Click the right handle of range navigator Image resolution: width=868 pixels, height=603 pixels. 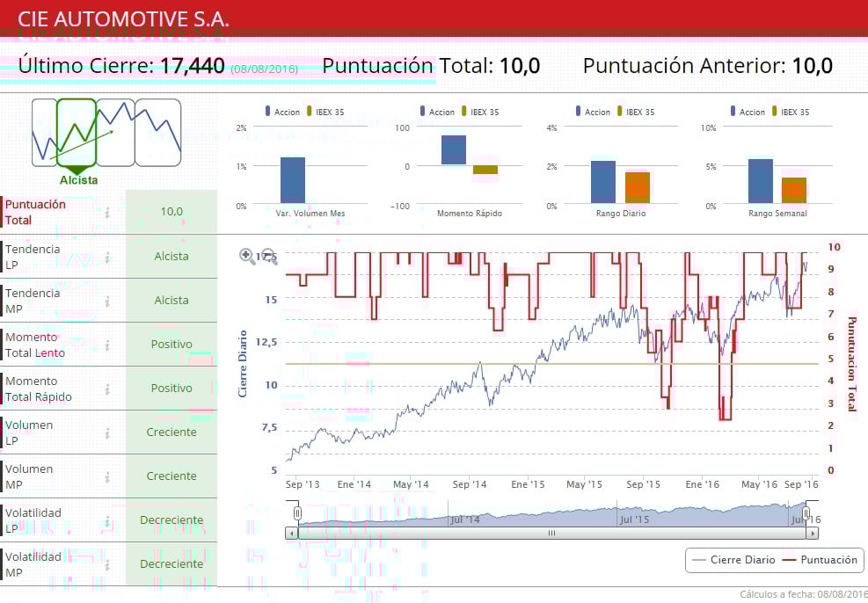click(x=806, y=513)
